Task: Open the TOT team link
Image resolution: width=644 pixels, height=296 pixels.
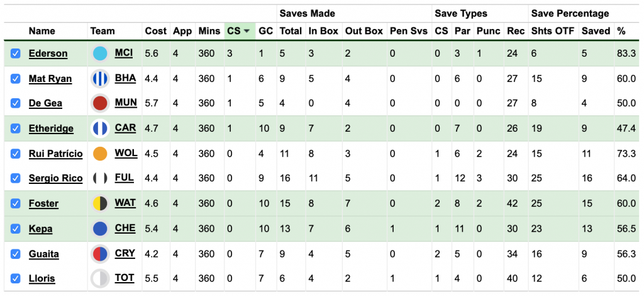Action: pos(125,278)
